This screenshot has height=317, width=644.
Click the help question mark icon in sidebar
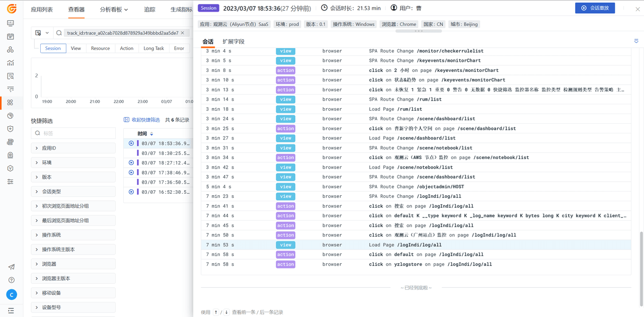click(11, 280)
